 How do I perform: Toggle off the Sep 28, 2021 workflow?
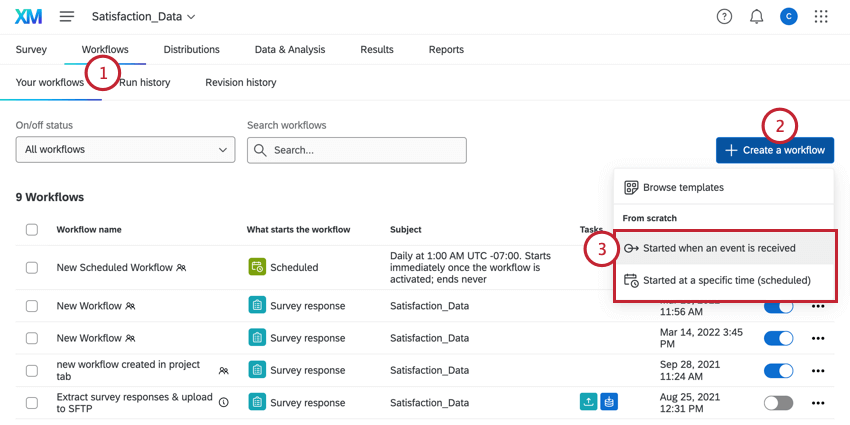click(x=778, y=370)
